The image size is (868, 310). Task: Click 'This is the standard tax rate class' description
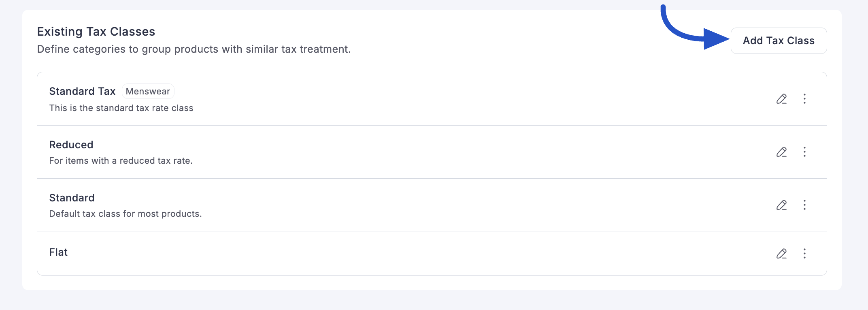point(121,108)
